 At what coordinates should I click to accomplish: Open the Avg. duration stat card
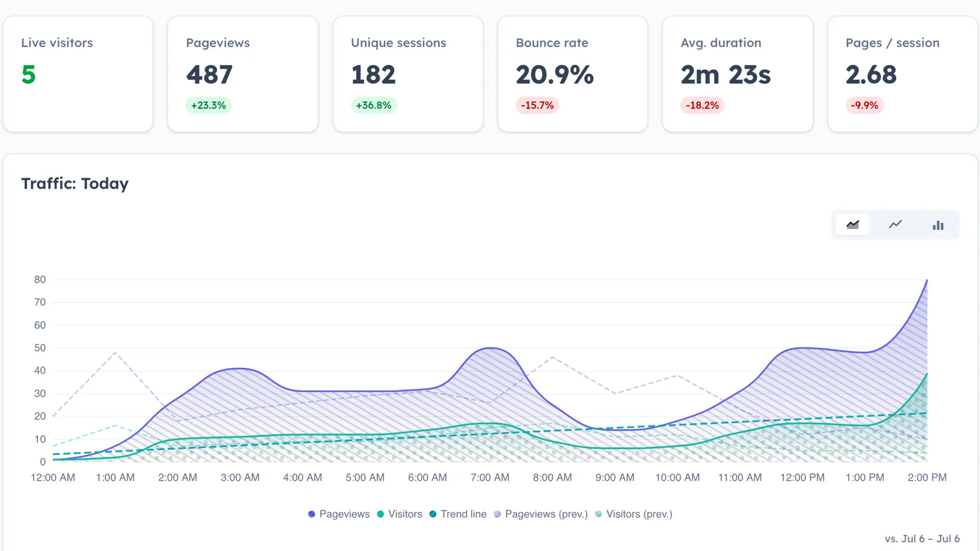737,74
